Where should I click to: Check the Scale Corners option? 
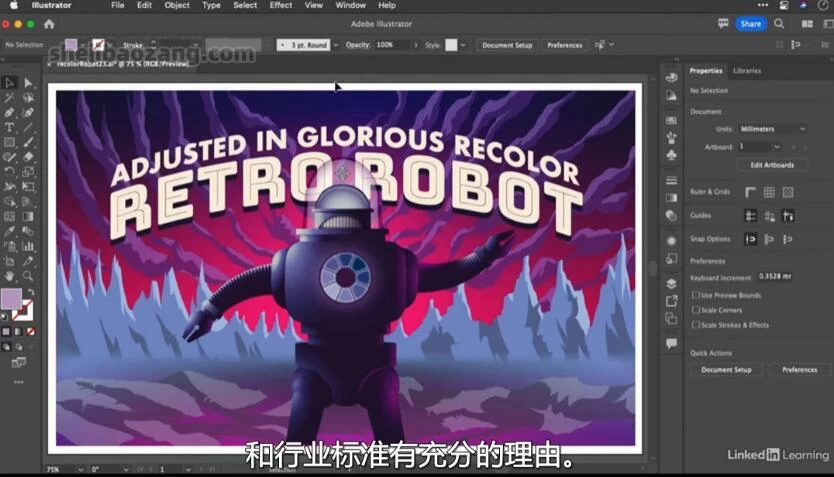696,310
